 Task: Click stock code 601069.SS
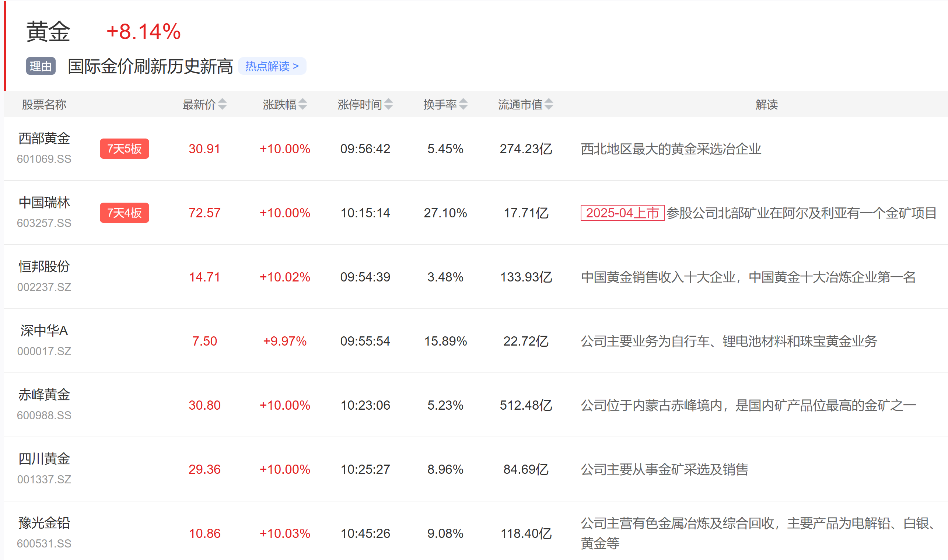coord(44,159)
